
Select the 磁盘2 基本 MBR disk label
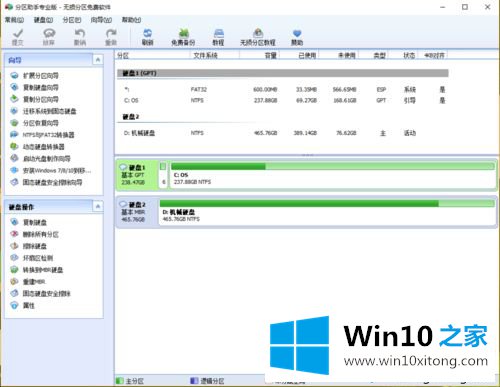click(x=137, y=212)
